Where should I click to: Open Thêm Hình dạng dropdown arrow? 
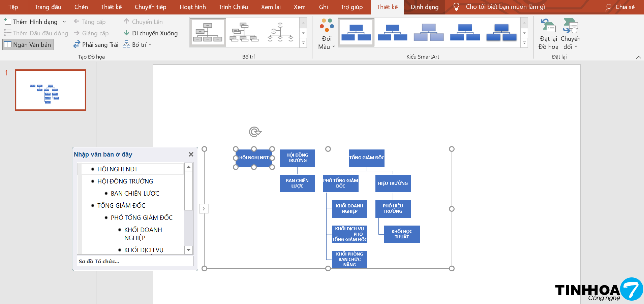coord(64,22)
